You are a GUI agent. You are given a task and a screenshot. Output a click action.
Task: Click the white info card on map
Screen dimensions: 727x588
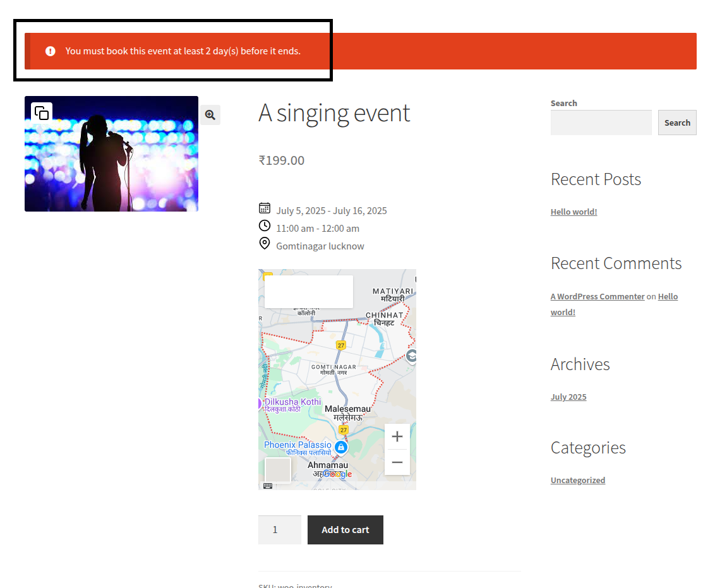click(308, 292)
